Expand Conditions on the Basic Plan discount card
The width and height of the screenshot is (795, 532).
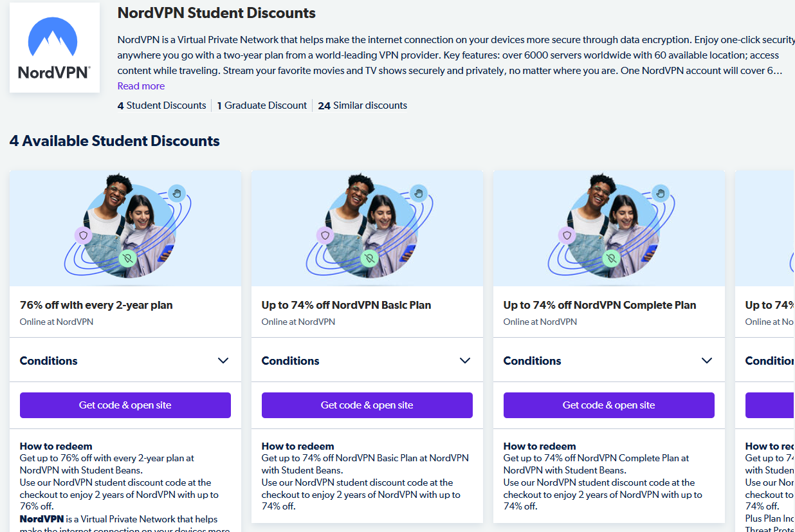tap(367, 360)
